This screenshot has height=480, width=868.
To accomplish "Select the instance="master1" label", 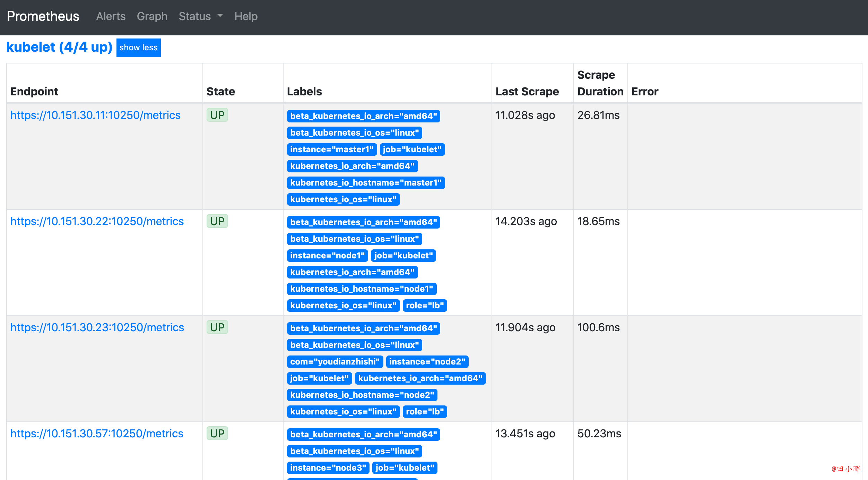I will coord(332,149).
